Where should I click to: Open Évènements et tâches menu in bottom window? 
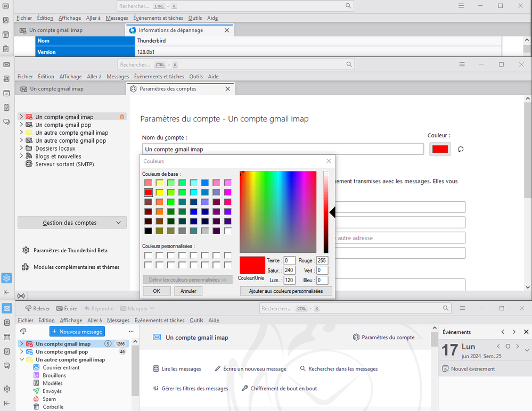pos(159,320)
